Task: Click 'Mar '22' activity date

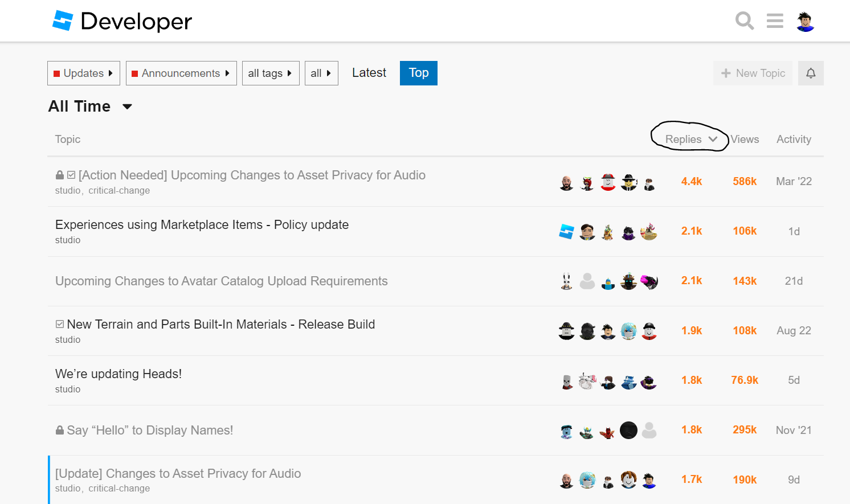Action: 794,182
